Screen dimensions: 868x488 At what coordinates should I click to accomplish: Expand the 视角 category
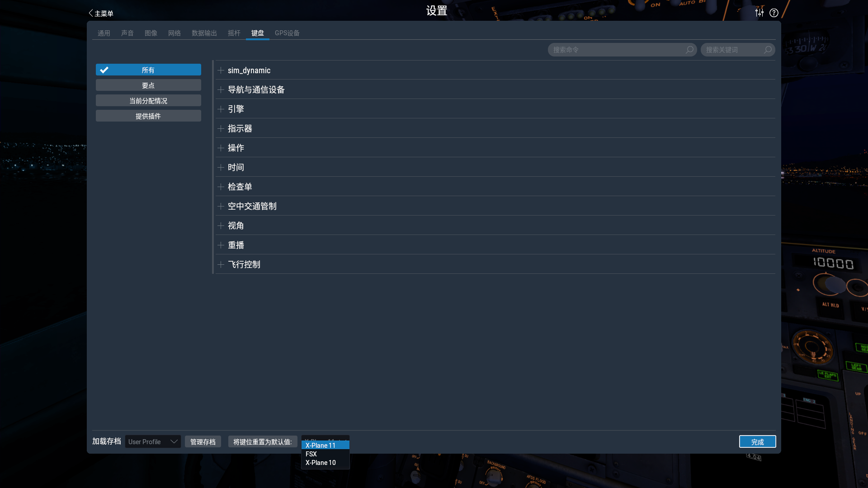pos(221,225)
